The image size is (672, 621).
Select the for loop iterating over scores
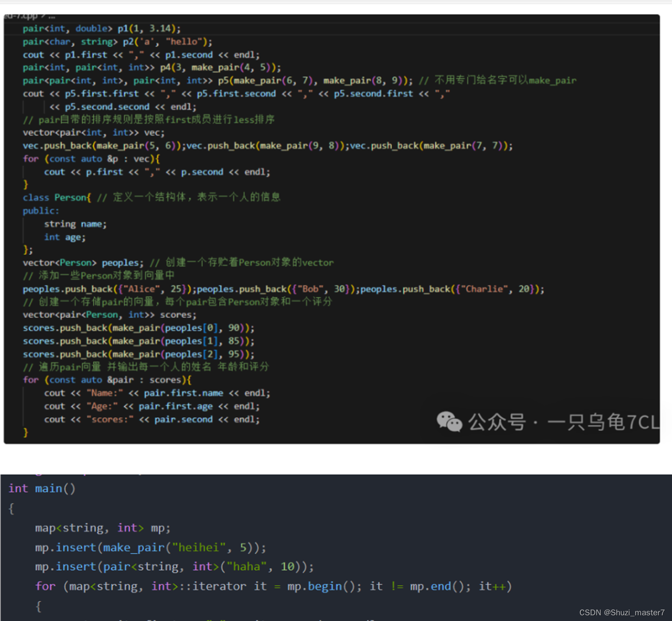[x=107, y=380]
